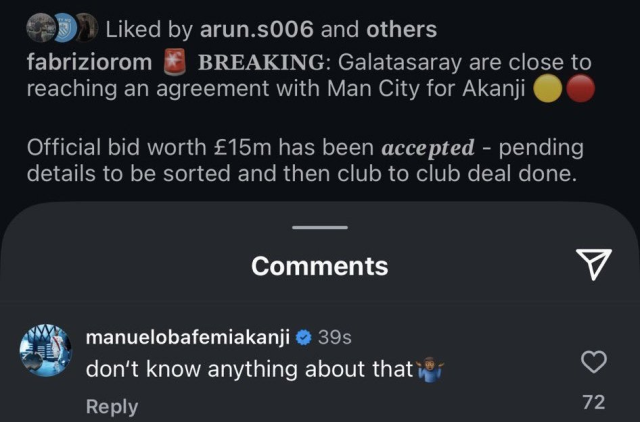Tap the bold BREAKING text in caption

pos(254,63)
